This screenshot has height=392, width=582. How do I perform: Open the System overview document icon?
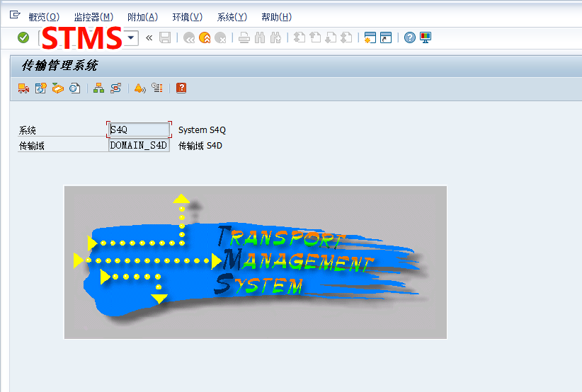click(74, 88)
